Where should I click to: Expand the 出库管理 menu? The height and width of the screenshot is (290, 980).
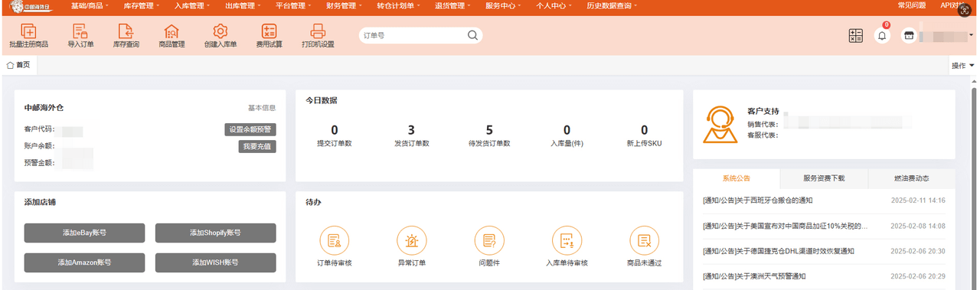tap(243, 5)
